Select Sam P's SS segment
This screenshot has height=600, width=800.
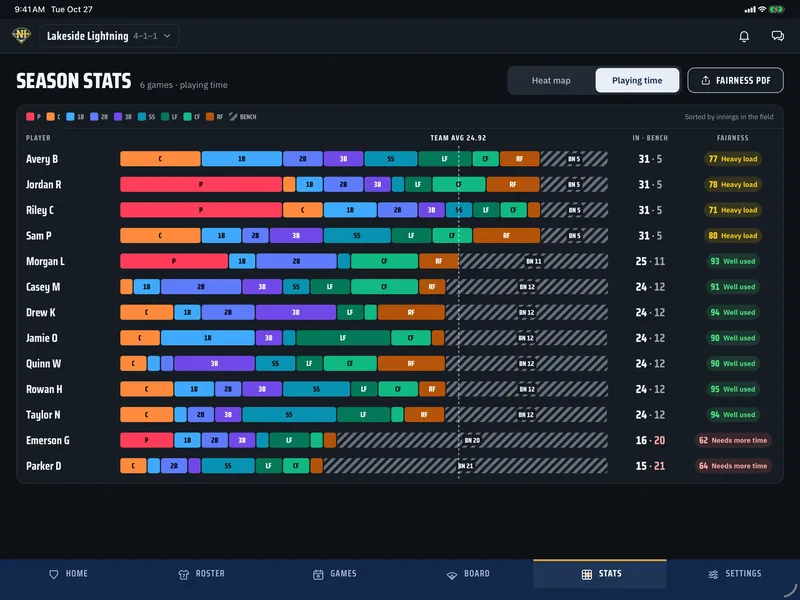point(357,235)
